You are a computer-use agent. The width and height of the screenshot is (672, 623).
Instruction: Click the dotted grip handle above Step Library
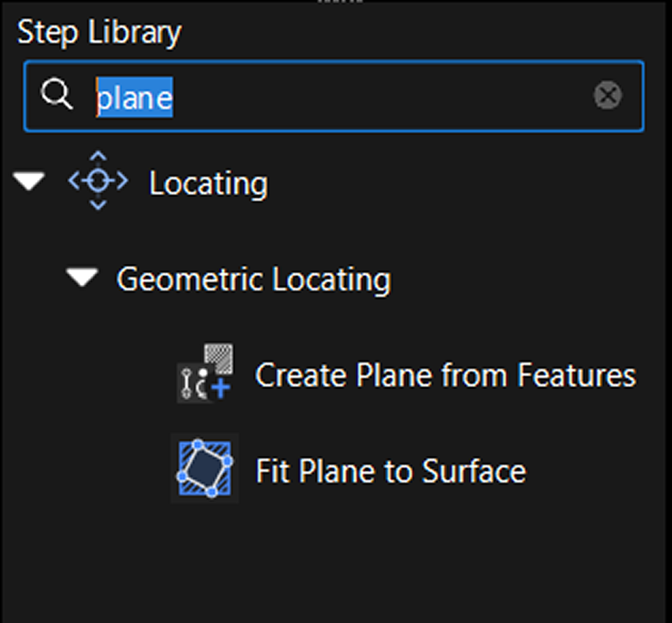pos(335,3)
